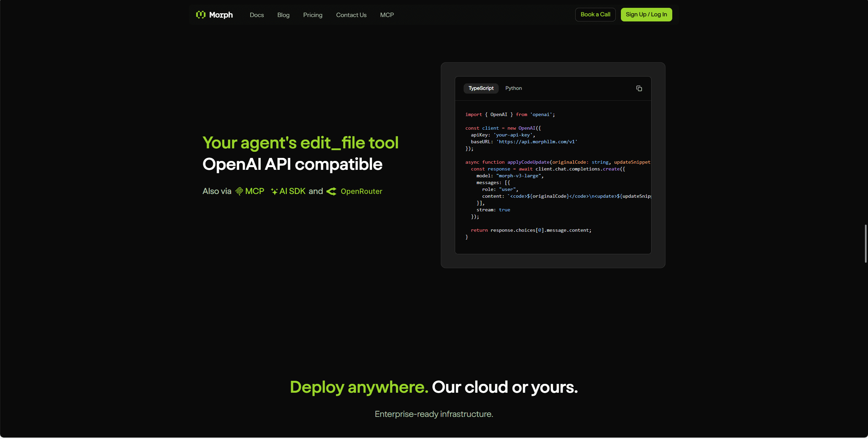The height and width of the screenshot is (439, 868).
Task: Click the Morph brand name in header
Action: tap(221, 15)
